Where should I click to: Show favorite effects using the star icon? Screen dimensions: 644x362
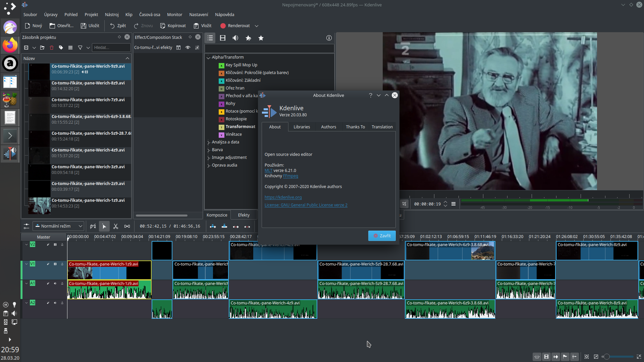261,38
